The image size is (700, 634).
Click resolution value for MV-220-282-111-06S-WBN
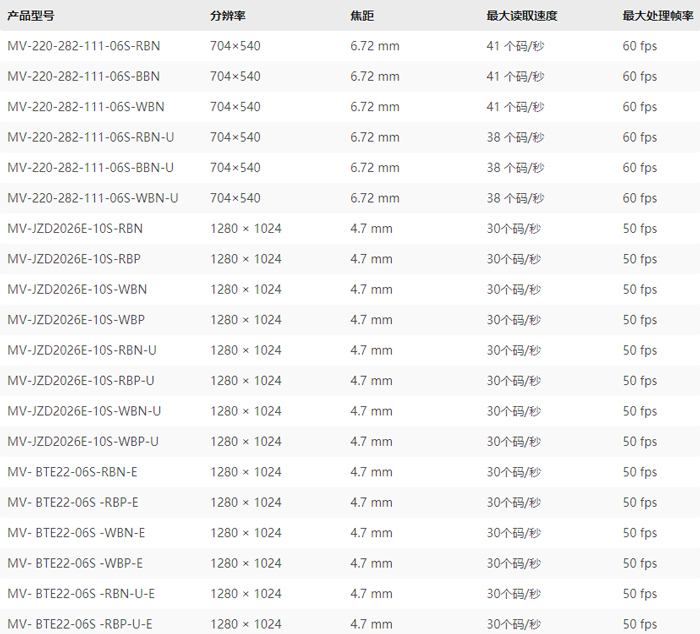point(235,107)
